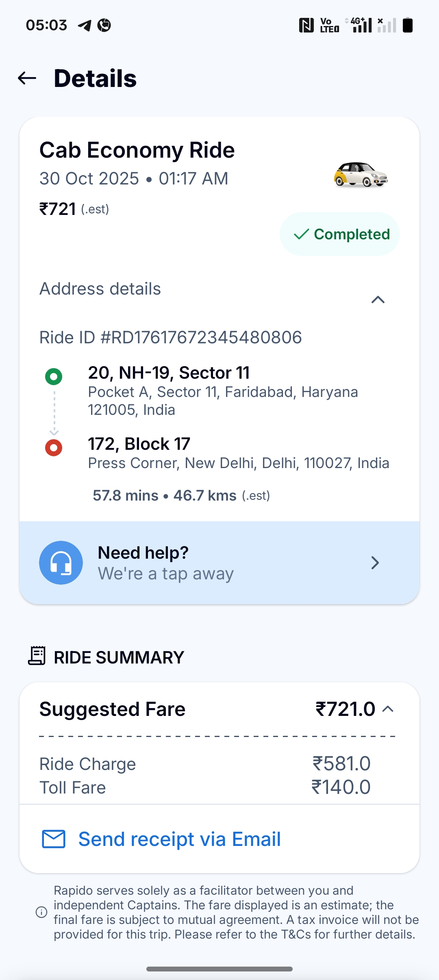
Task: Tap the battery status icon
Action: [407, 25]
